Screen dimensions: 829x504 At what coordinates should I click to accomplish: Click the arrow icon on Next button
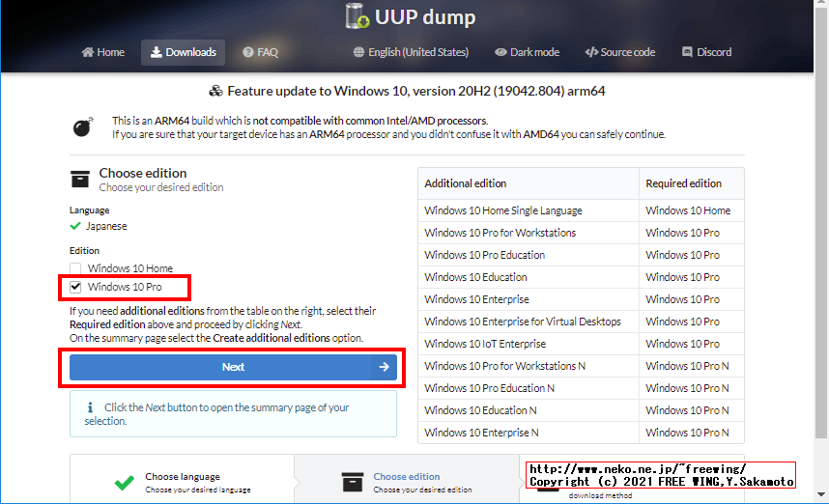click(385, 367)
